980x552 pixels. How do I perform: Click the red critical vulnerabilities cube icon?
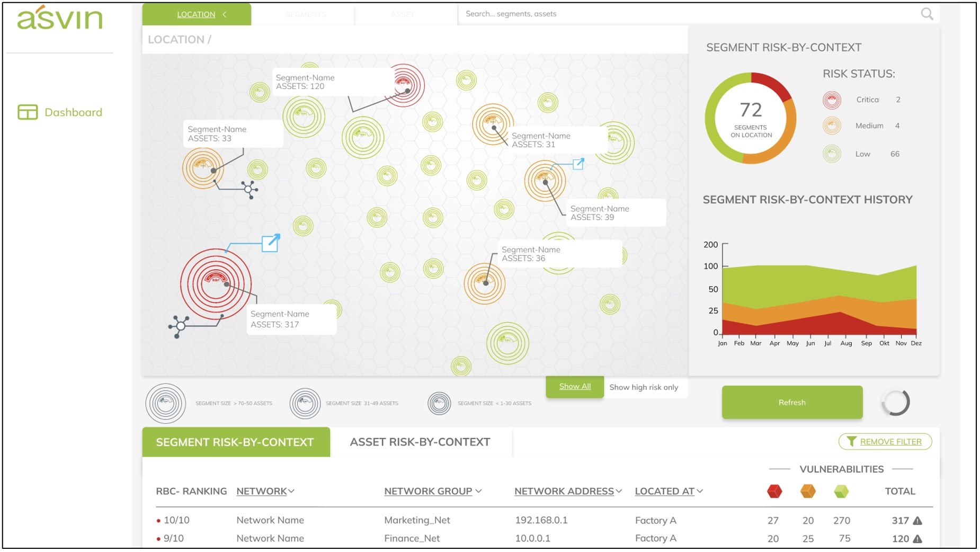click(774, 491)
